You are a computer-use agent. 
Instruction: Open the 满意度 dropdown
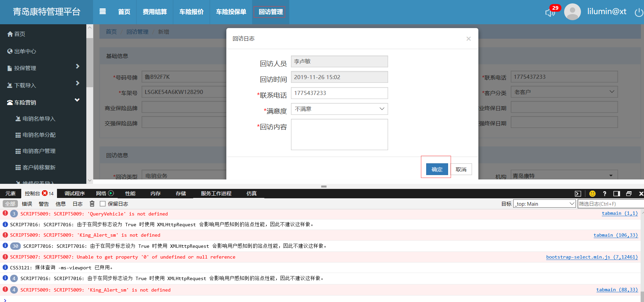339,109
